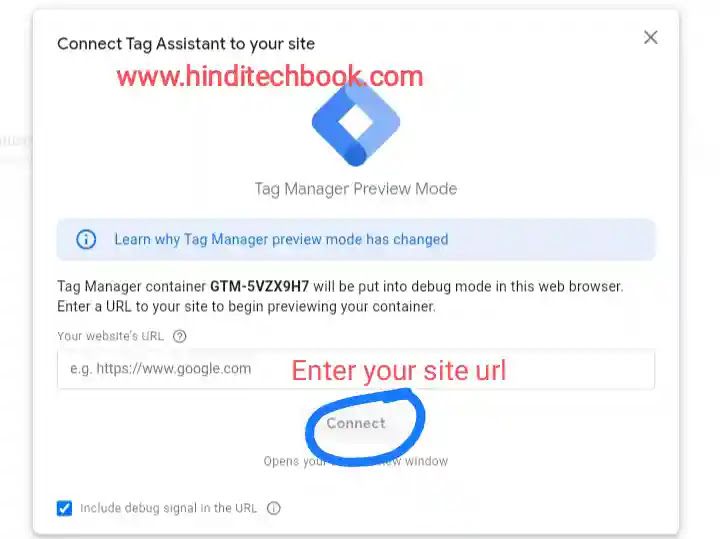Click the www.hinditechbook.com watermark text
This screenshot has width=720, height=539.
click(x=270, y=76)
